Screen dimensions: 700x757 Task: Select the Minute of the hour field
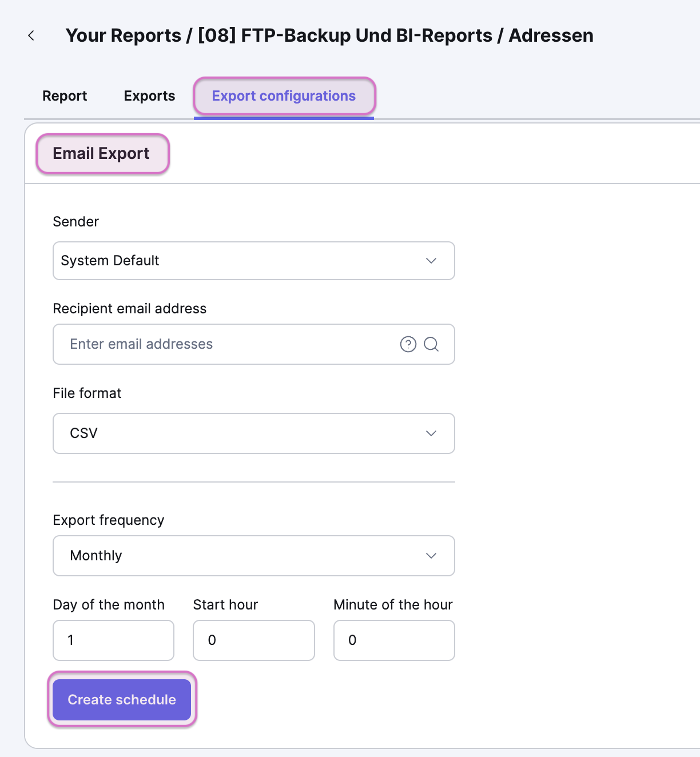[394, 640]
